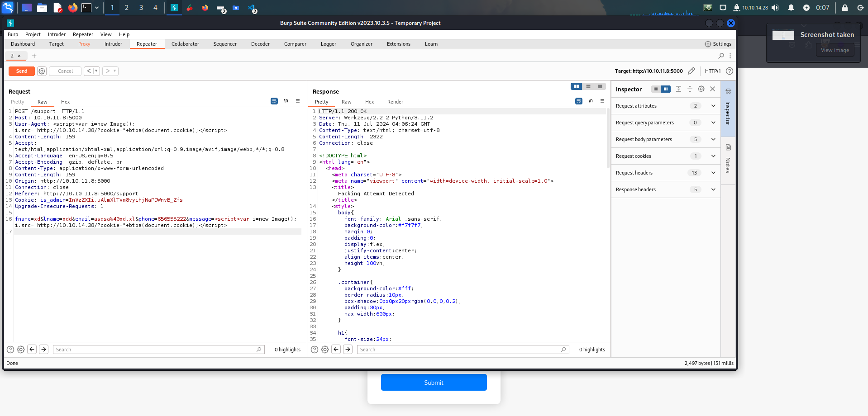Open the tab bar three-dot options
This screenshot has width=868, height=416.
[730, 56]
